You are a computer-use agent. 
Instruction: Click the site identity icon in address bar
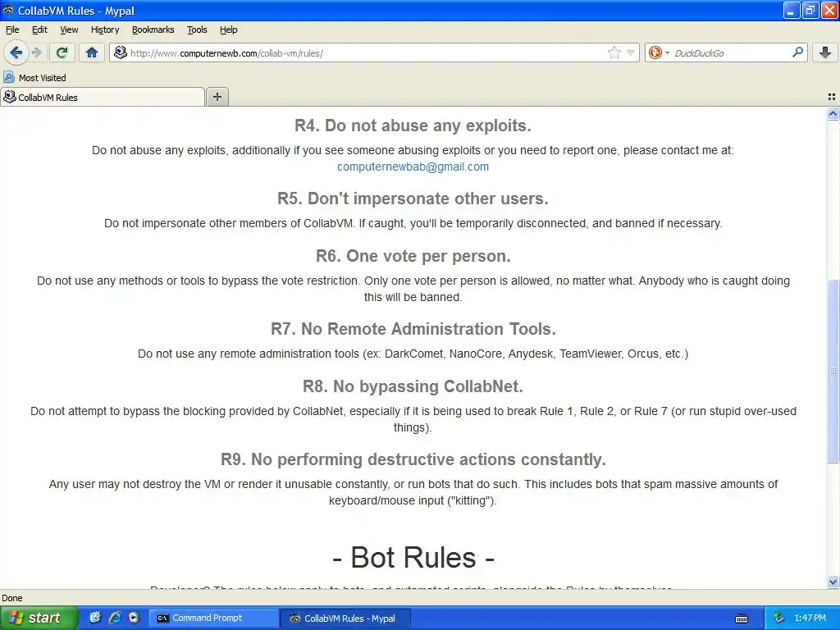point(121,52)
